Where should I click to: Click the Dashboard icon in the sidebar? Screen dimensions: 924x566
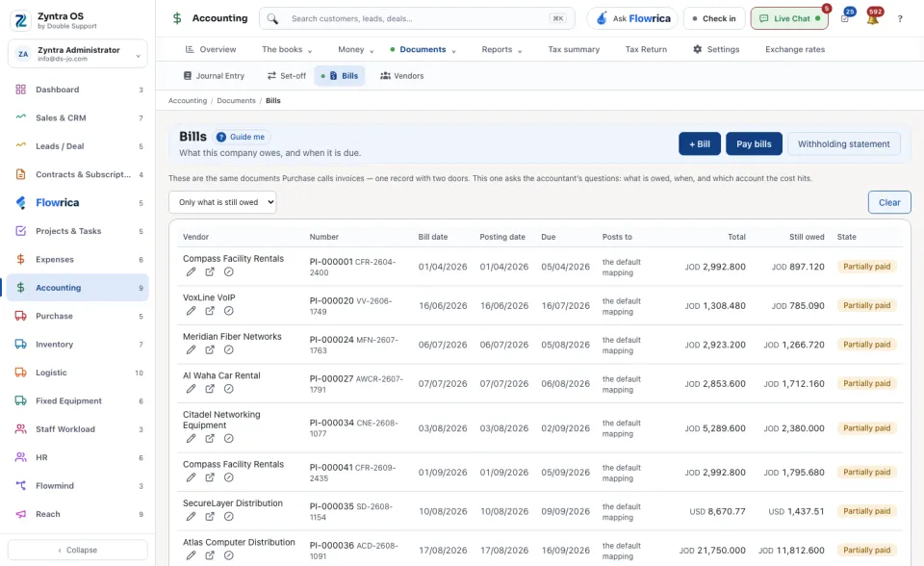click(20, 90)
